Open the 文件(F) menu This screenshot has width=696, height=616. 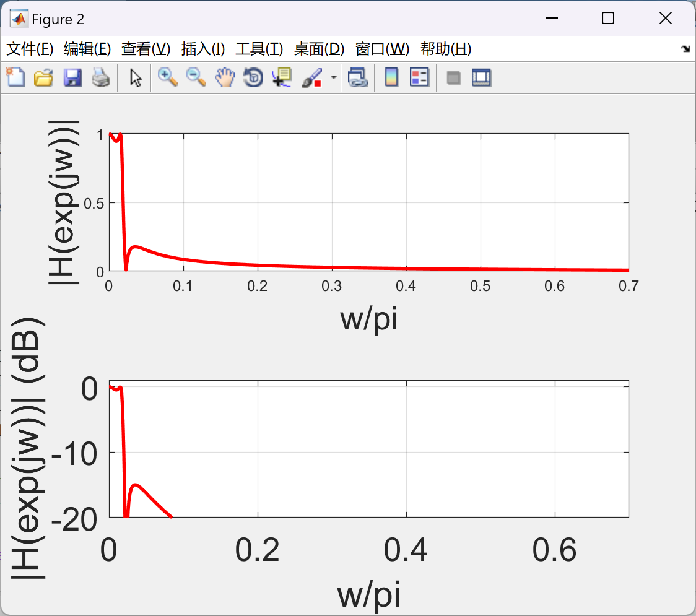pyautogui.click(x=30, y=49)
